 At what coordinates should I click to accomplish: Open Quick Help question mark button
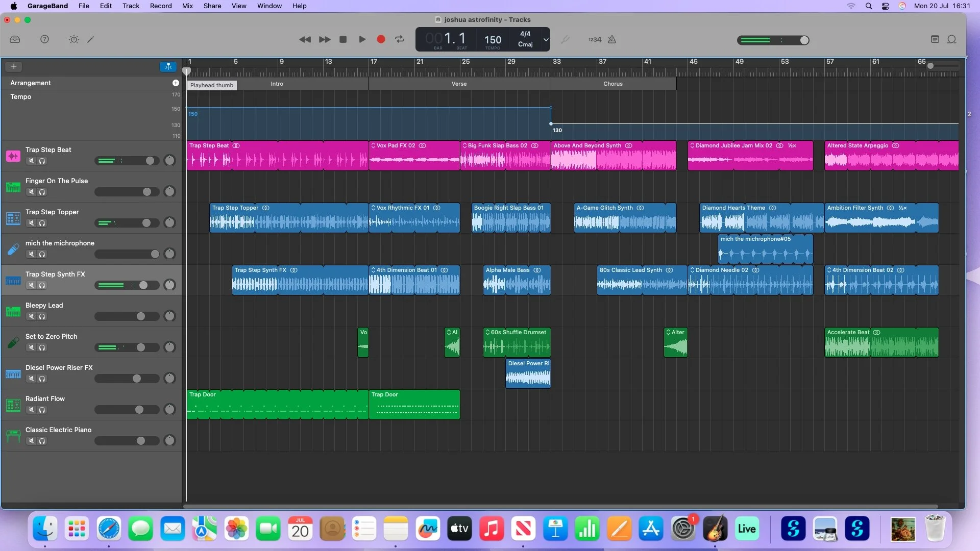coord(44,39)
